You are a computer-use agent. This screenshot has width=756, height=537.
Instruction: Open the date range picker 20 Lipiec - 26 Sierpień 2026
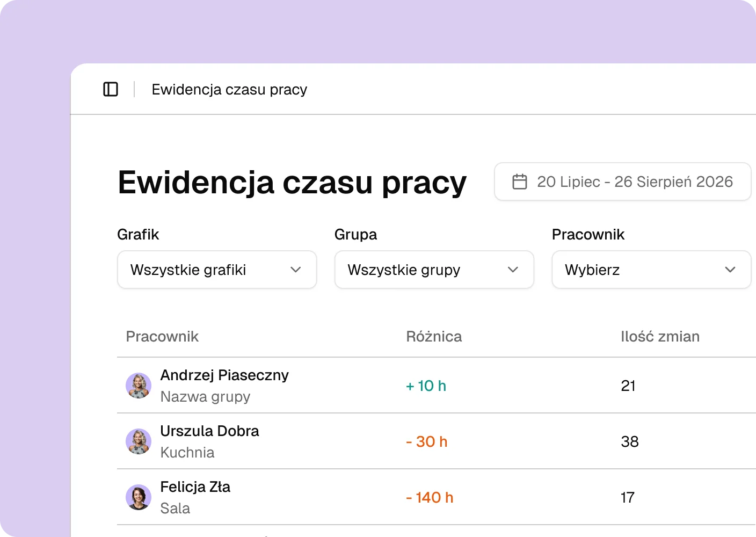pos(623,182)
